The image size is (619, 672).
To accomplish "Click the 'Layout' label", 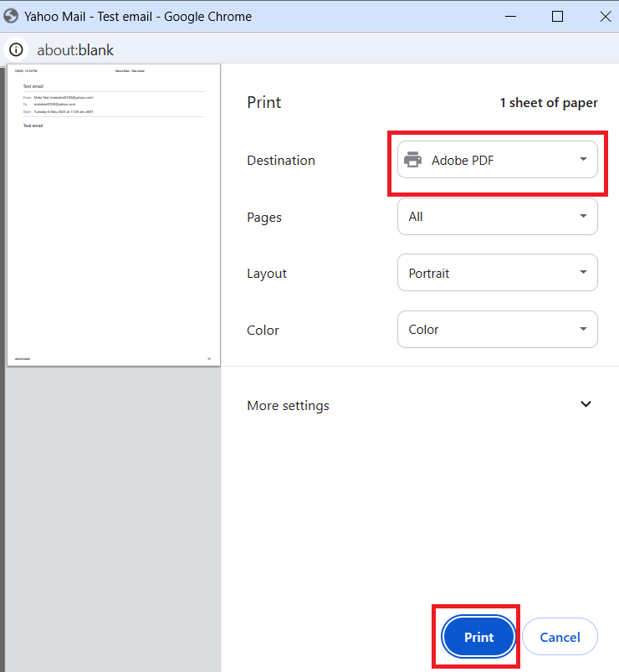I will [x=267, y=274].
